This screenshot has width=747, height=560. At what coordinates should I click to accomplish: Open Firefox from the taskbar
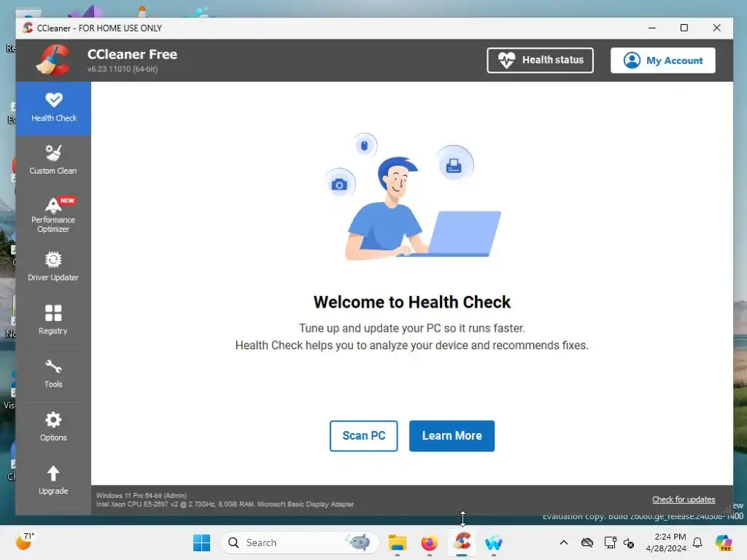pos(429,542)
